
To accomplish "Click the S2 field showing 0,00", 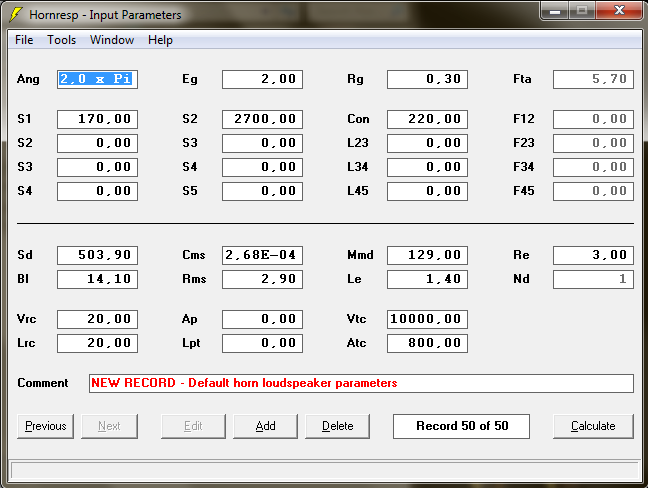I will [97, 143].
